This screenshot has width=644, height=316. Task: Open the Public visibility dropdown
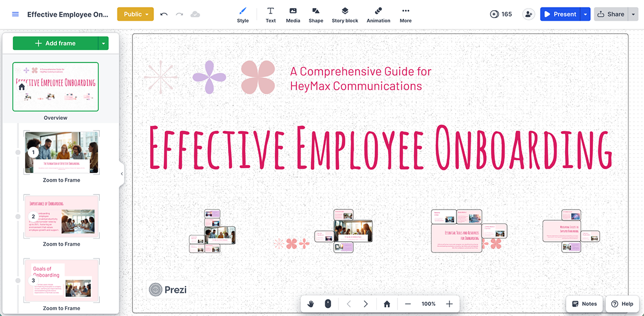pyautogui.click(x=135, y=15)
